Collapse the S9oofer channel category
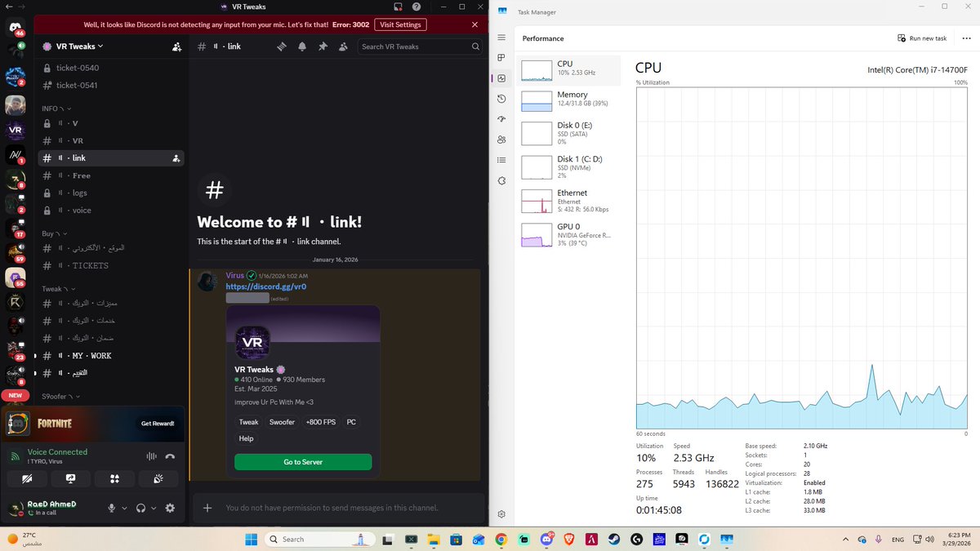This screenshot has width=980, height=551. 62,396
